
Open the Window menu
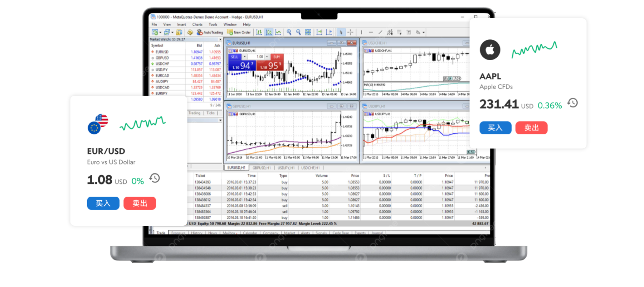point(230,24)
